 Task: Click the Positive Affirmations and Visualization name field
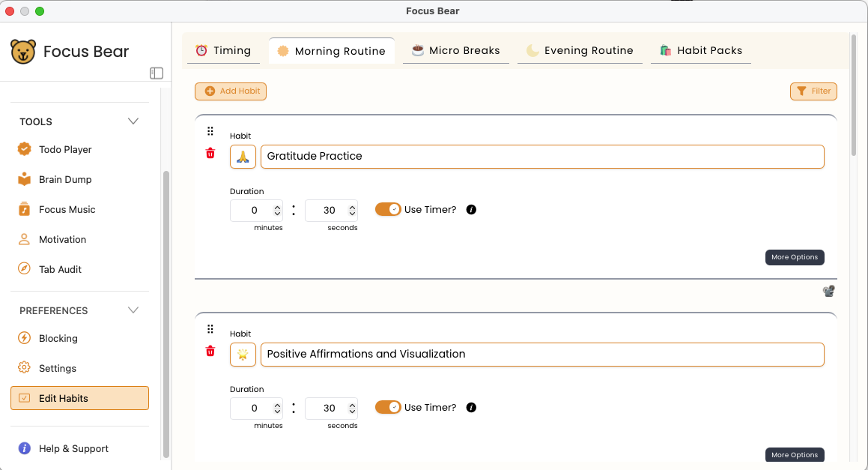542,354
